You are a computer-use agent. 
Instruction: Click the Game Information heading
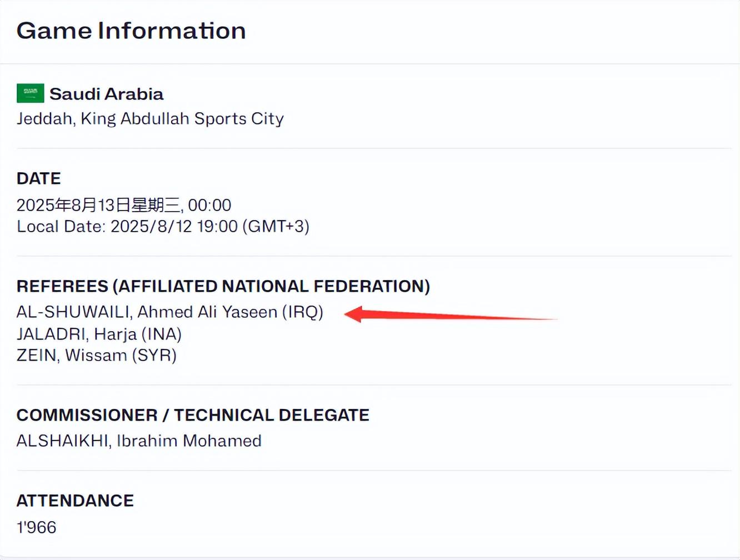131,31
